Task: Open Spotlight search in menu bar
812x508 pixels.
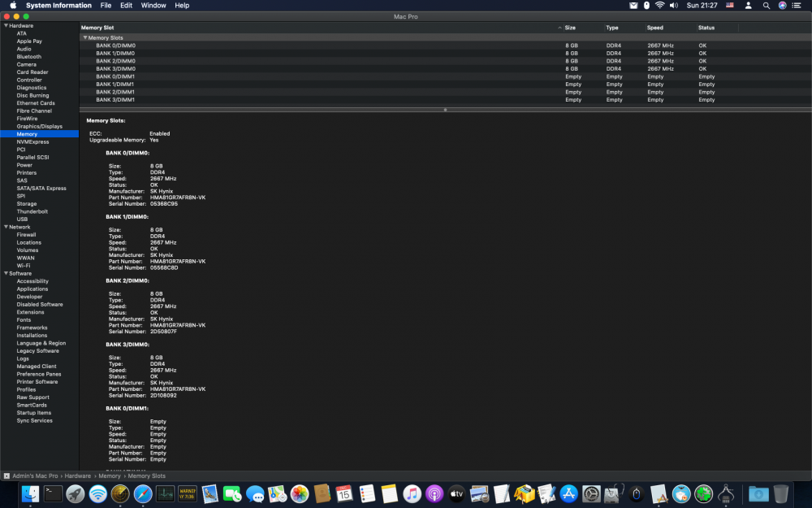Action: (x=766, y=5)
